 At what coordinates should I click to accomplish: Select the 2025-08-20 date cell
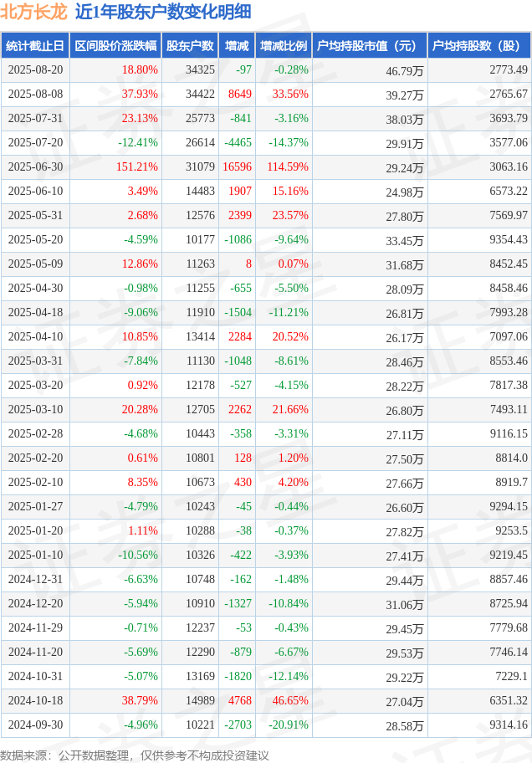35,69
